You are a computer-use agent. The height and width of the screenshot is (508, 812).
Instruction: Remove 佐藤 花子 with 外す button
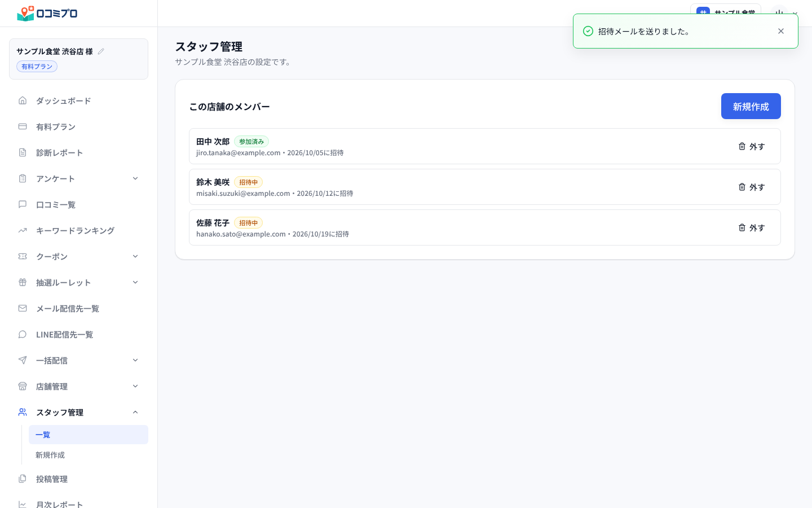click(752, 227)
